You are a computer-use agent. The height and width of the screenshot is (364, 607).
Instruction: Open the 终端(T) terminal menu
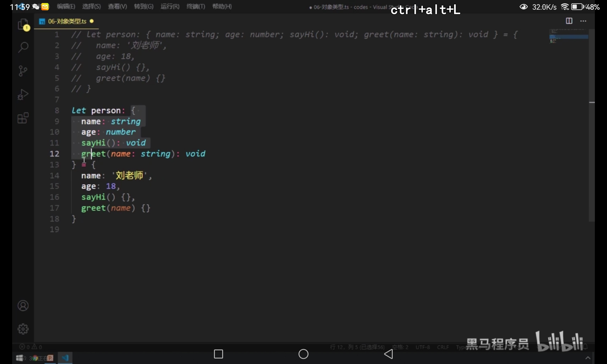[x=196, y=6]
